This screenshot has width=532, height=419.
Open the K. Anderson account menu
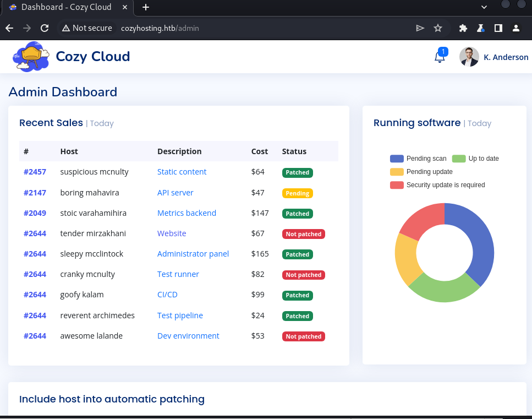(x=506, y=57)
